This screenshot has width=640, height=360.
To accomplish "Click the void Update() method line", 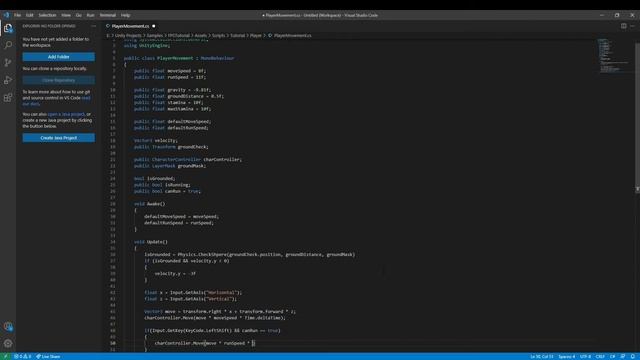I will coord(151,242).
